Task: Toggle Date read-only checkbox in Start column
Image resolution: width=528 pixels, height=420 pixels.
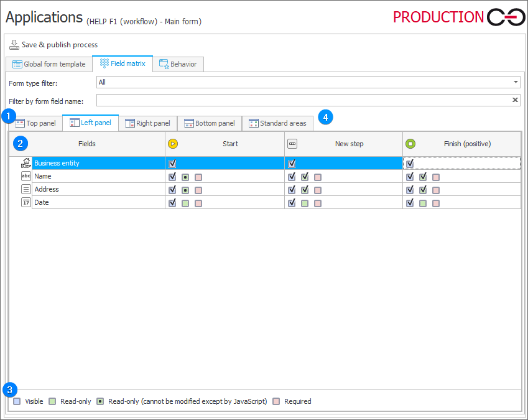Action: click(185, 203)
